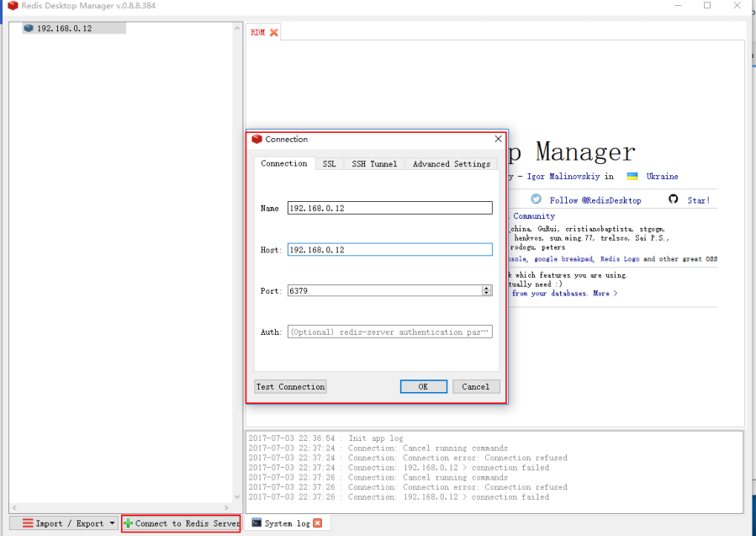The image size is (756, 536).
Task: Switch to the RDM tab
Action: 258,32
